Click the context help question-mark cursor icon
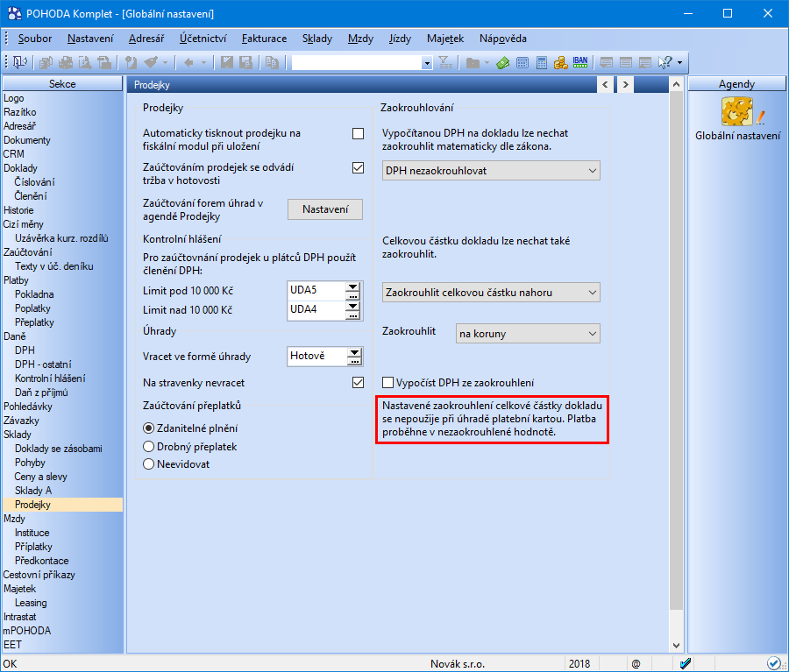 tap(665, 62)
